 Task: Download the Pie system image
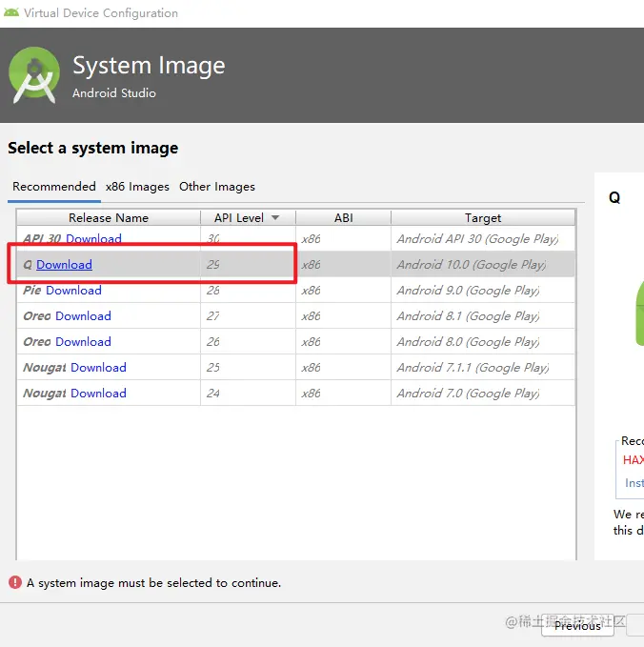73,290
